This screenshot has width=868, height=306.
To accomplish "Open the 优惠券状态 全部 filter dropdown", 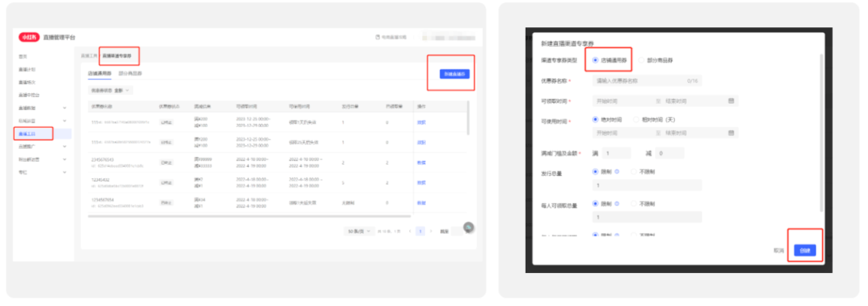I will click(110, 90).
